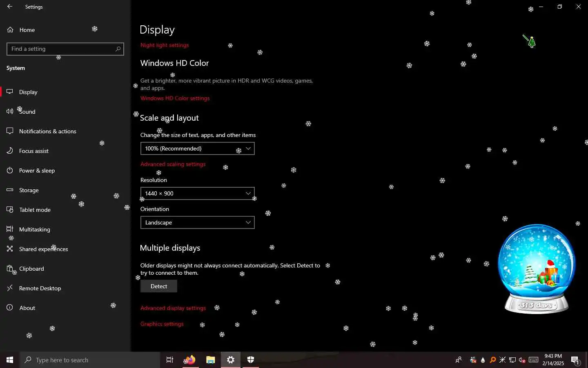
Task: Open the Orientation Landscape dropdown
Action: click(x=198, y=222)
